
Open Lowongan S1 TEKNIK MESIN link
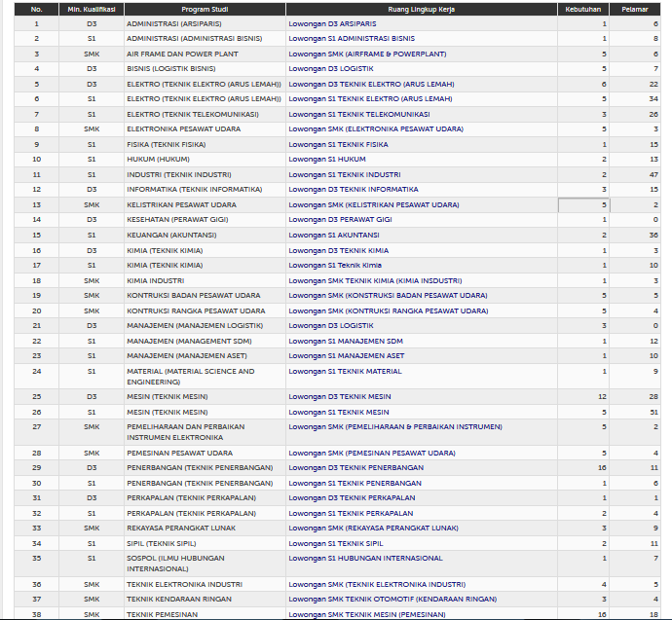(x=339, y=413)
